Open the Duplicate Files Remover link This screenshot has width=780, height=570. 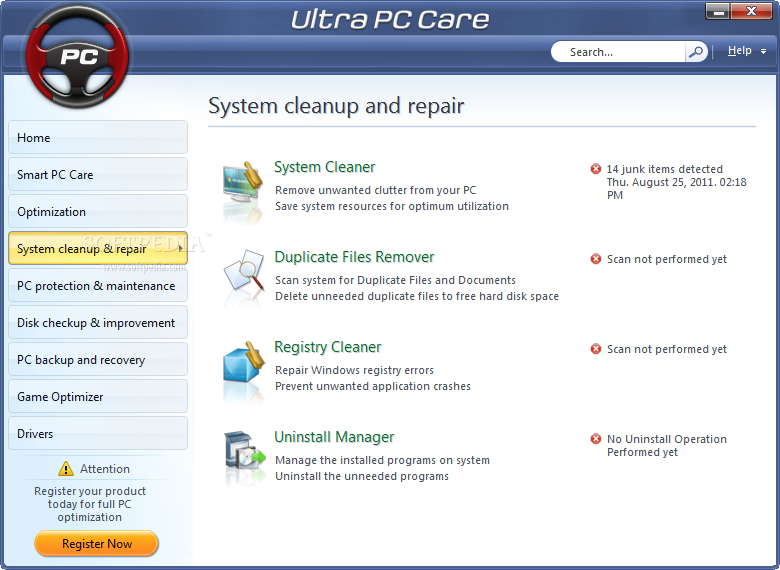[354, 257]
